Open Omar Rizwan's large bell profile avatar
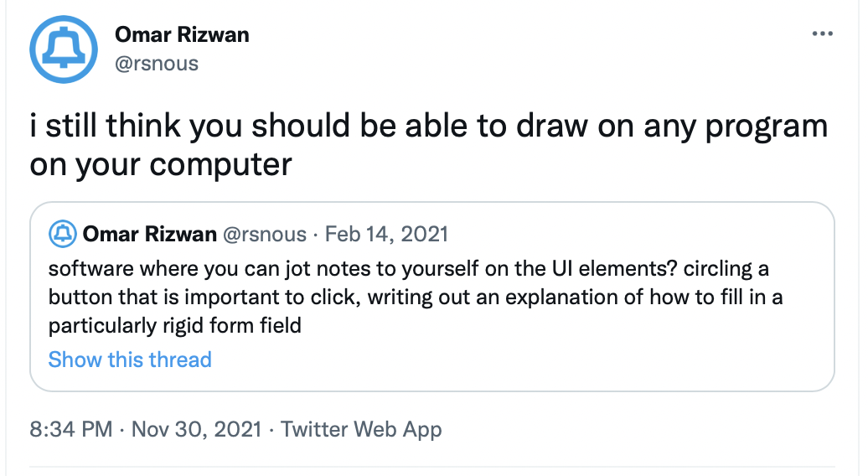This screenshot has width=868, height=476. 65,49
